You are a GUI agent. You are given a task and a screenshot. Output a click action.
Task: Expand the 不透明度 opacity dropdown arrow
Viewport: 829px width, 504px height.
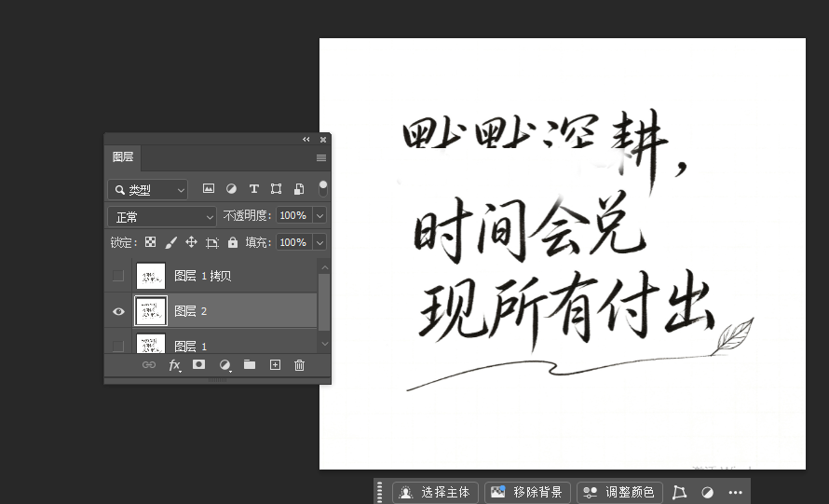tap(319, 216)
